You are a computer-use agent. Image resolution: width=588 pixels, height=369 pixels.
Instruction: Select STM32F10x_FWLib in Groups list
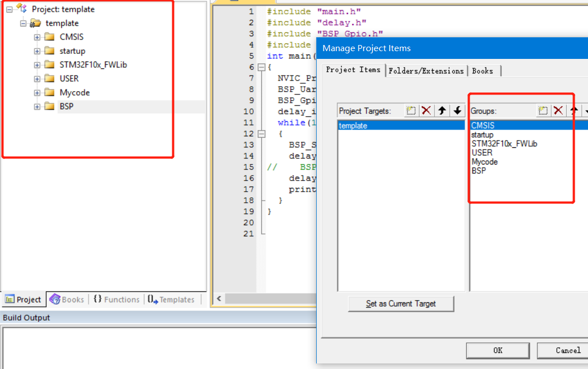pyautogui.click(x=505, y=143)
